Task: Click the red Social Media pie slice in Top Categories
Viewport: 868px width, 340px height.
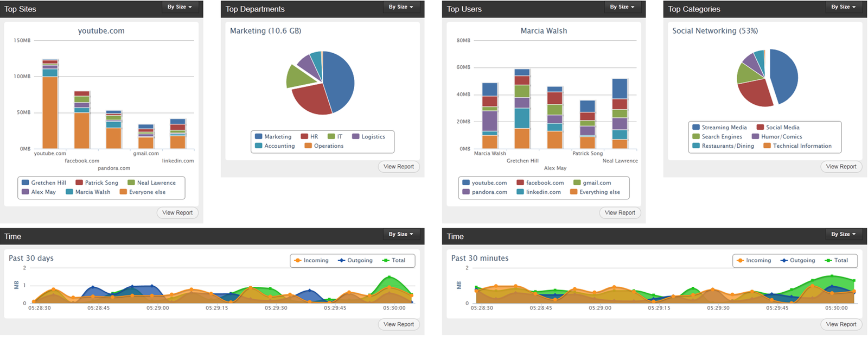Action: tap(756, 93)
